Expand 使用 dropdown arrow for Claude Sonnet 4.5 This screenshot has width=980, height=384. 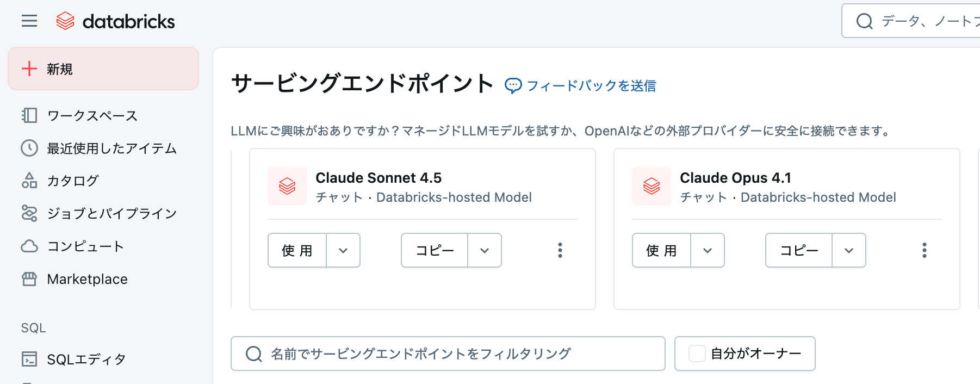click(x=343, y=250)
